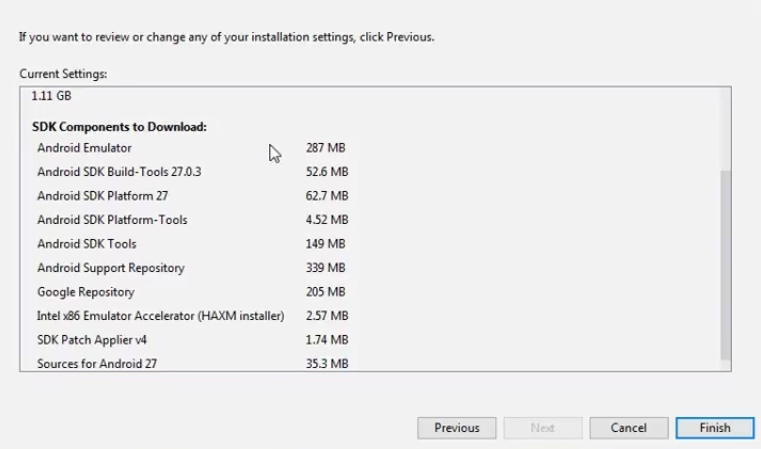The height and width of the screenshot is (449, 761).
Task: Click the 1.11 GB total size text
Action: coord(51,96)
